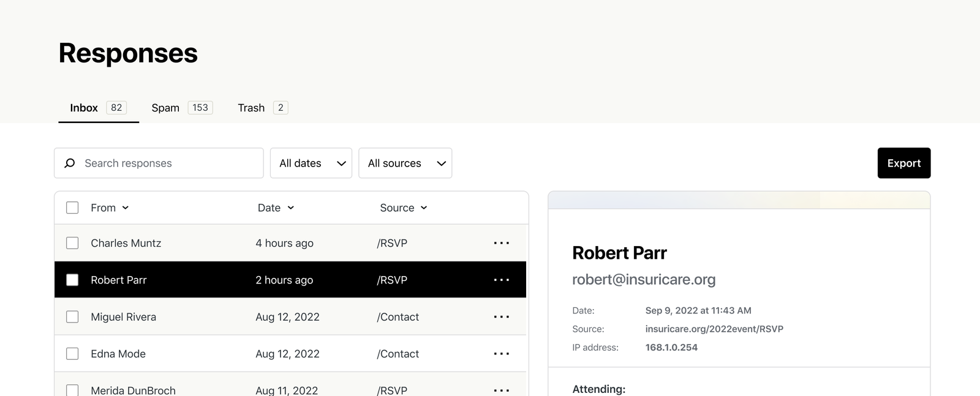Open more options for Miguel Rivera
This screenshot has height=396, width=980.
click(501, 317)
